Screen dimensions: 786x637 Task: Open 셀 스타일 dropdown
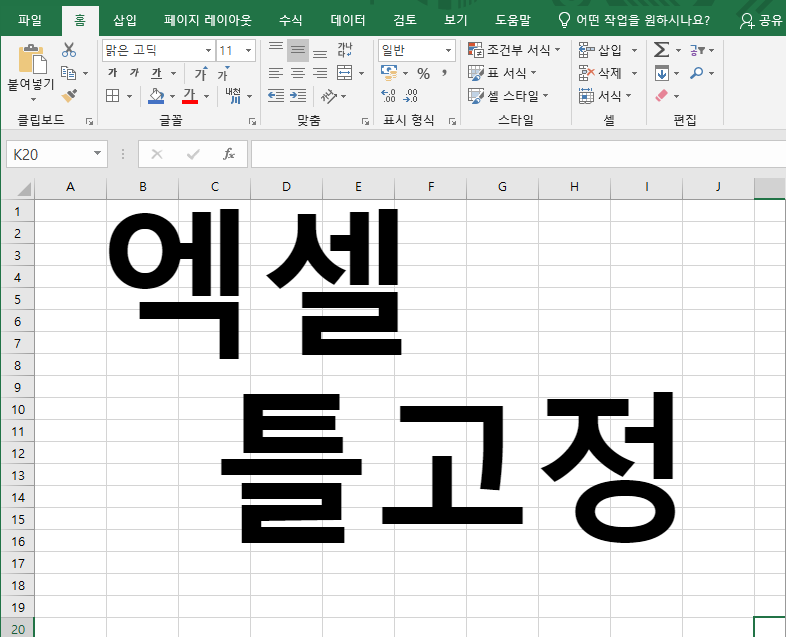pos(508,95)
